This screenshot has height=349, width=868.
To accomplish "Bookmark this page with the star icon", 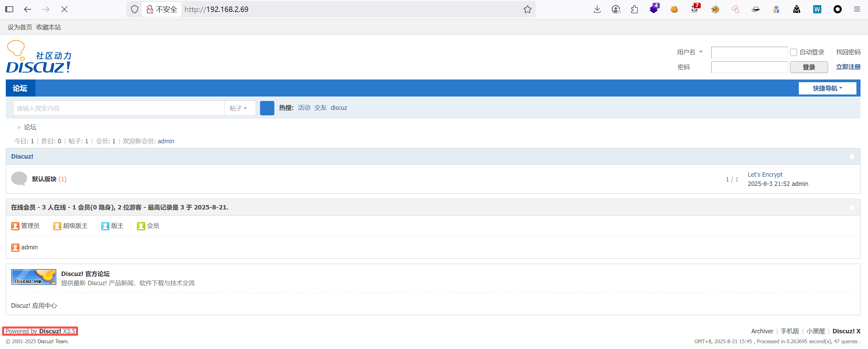I will point(527,9).
